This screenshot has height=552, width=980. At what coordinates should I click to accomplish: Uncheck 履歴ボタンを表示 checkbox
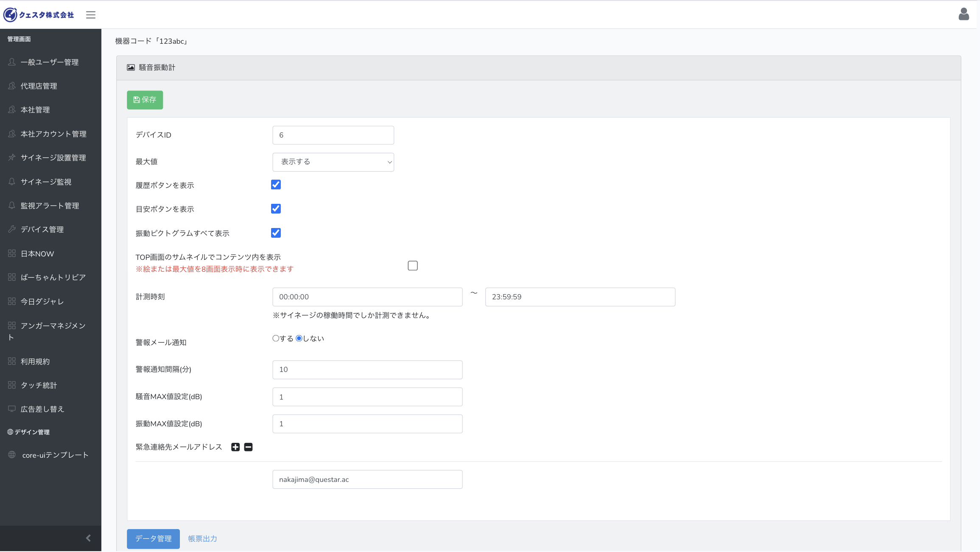[x=276, y=185]
